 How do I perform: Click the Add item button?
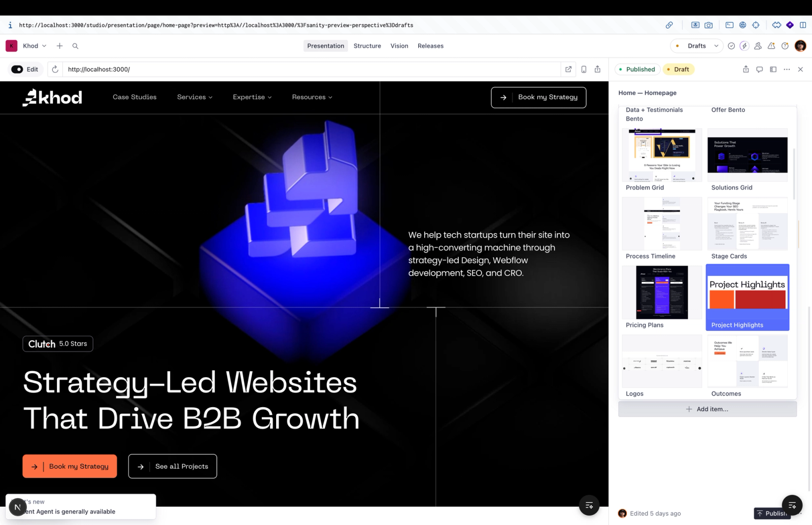pyautogui.click(x=707, y=409)
